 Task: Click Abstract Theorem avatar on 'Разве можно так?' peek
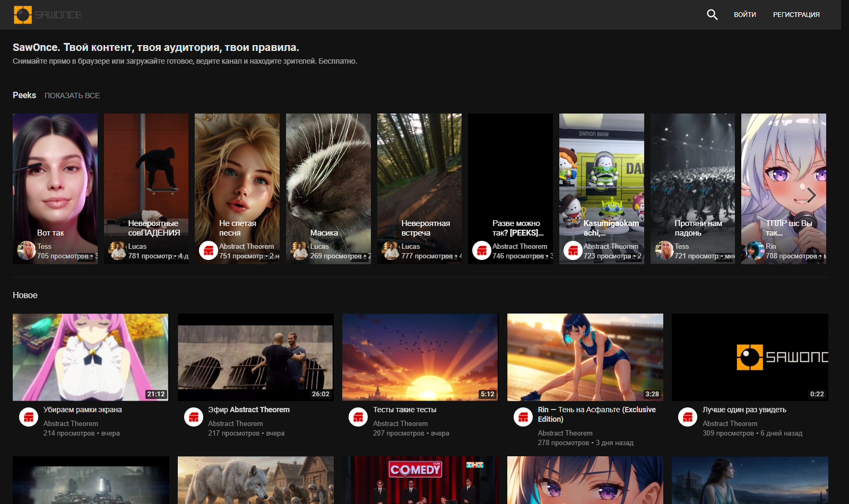pyautogui.click(x=482, y=250)
